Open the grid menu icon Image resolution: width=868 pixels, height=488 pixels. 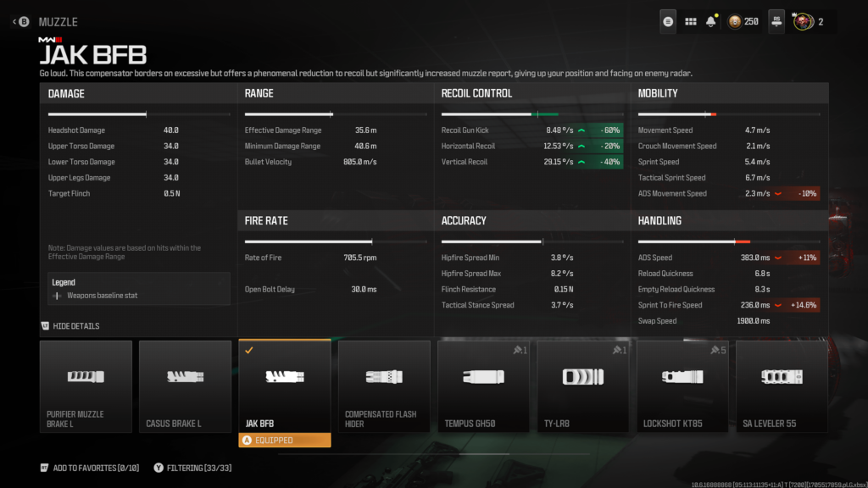click(690, 21)
